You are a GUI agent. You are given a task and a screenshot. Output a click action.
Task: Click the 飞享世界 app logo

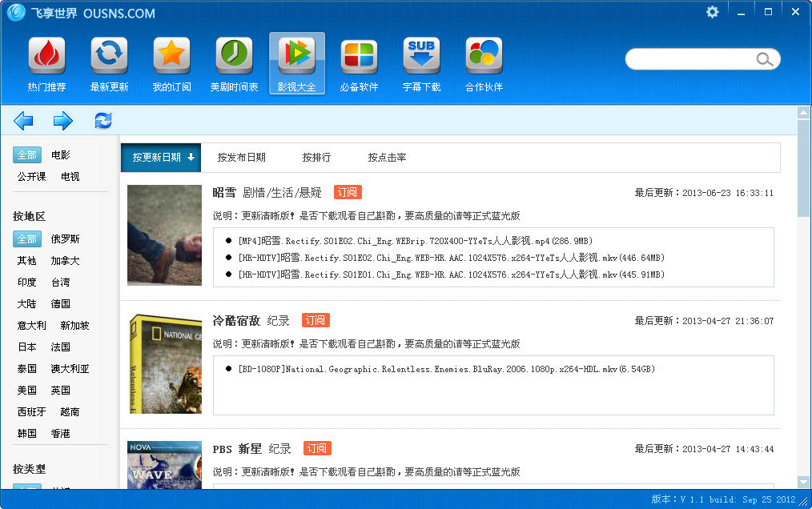16,13
